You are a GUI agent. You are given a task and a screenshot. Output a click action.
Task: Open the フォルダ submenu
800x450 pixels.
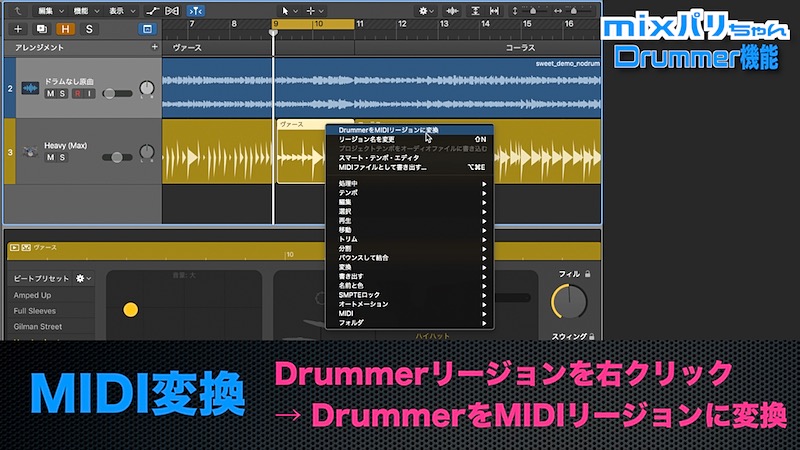click(x=409, y=322)
